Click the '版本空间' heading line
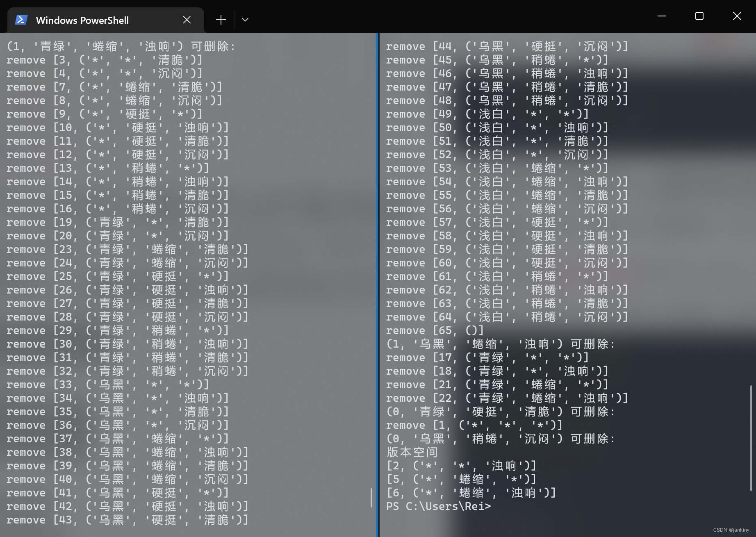Image resolution: width=756 pixels, height=537 pixels. (x=412, y=452)
